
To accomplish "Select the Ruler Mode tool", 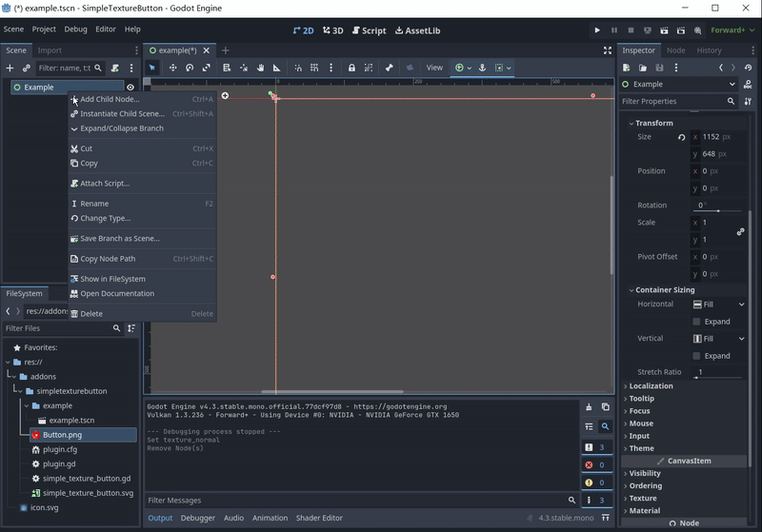I will pos(277,68).
